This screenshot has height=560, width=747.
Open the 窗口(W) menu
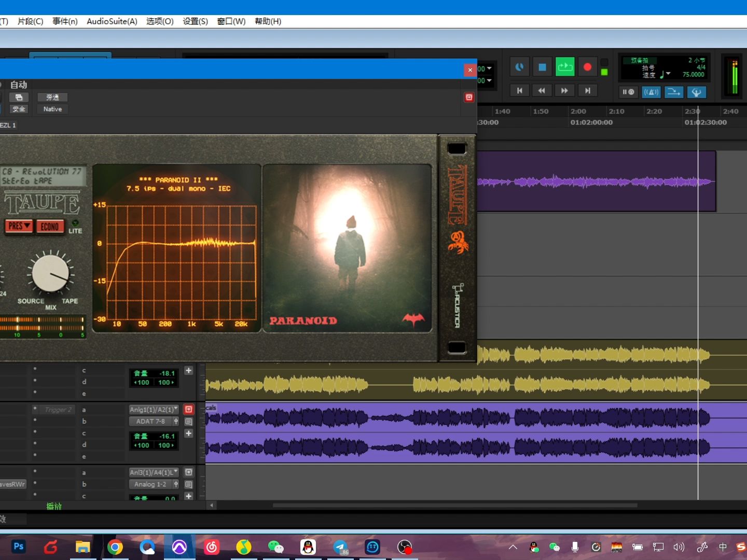[x=231, y=21]
